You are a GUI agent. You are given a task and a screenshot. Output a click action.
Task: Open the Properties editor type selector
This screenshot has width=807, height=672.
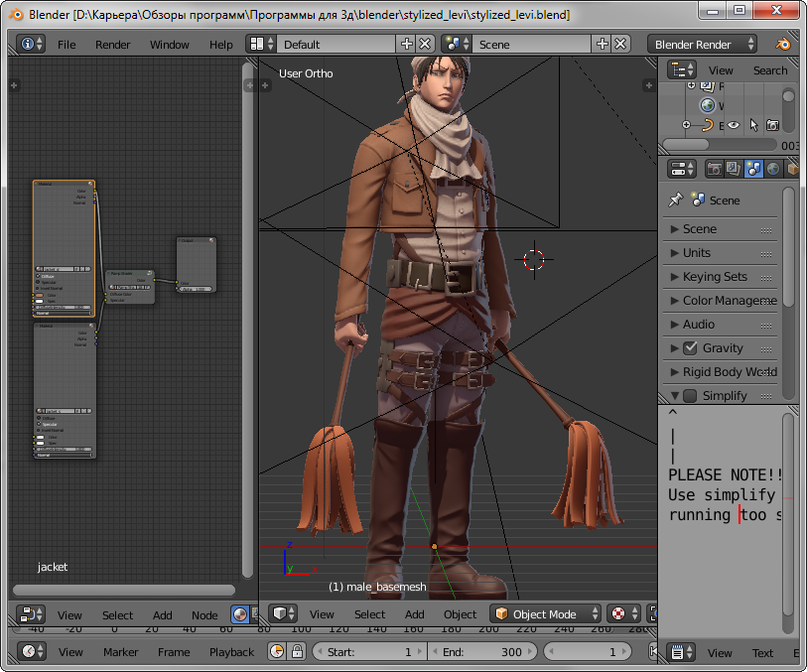point(682,169)
